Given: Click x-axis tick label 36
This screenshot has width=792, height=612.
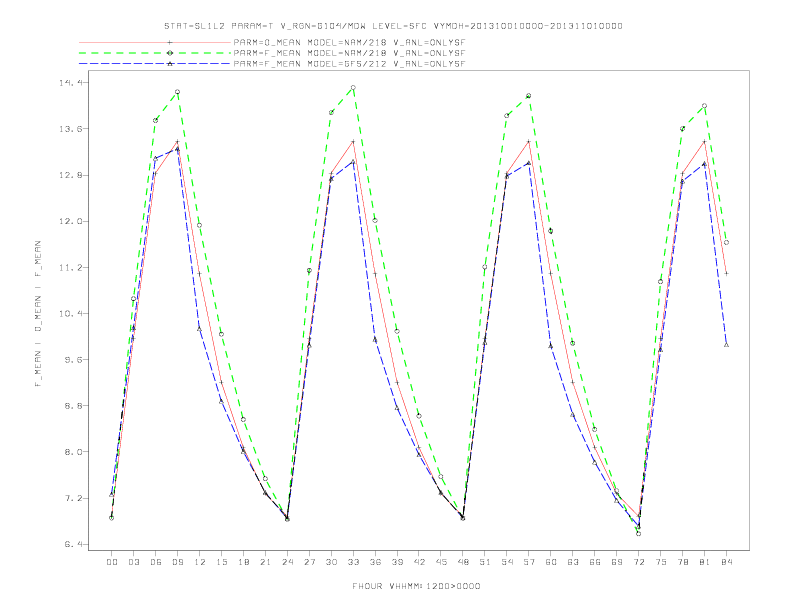Looking at the screenshot, I should 375,562.
